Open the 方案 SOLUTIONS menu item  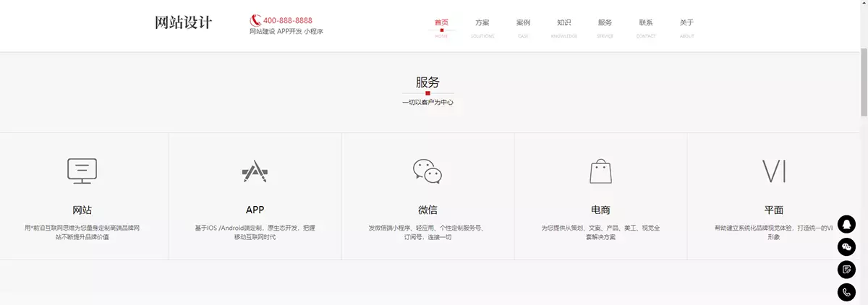482,27
